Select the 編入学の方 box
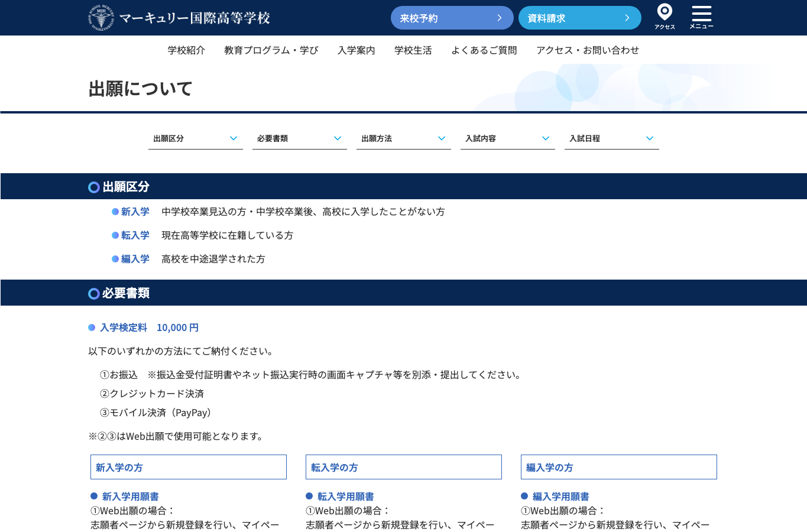807x532 pixels. click(x=619, y=467)
